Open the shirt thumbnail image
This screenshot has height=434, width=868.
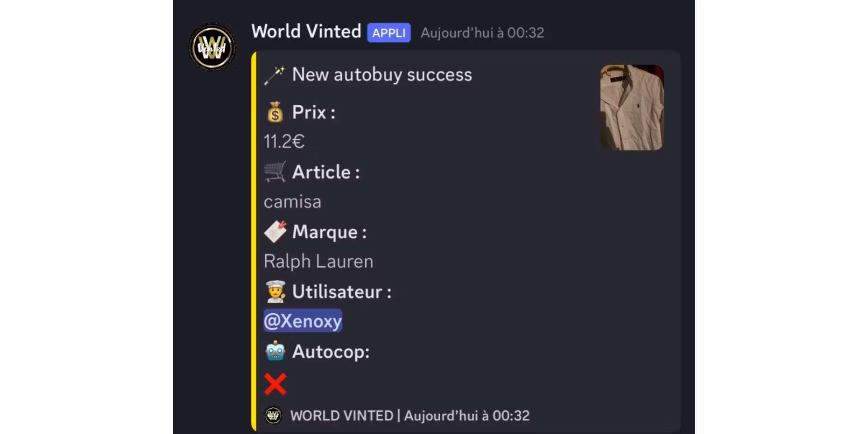click(632, 108)
